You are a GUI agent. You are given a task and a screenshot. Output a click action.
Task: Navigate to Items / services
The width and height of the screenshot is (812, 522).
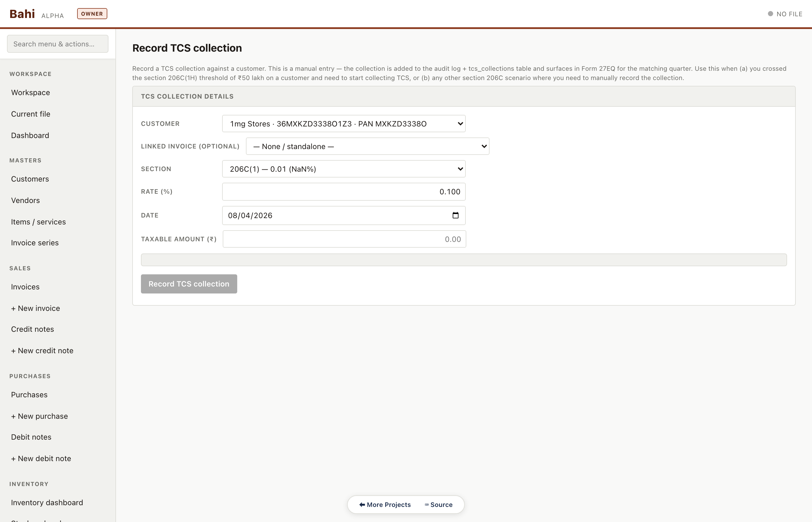click(x=38, y=222)
